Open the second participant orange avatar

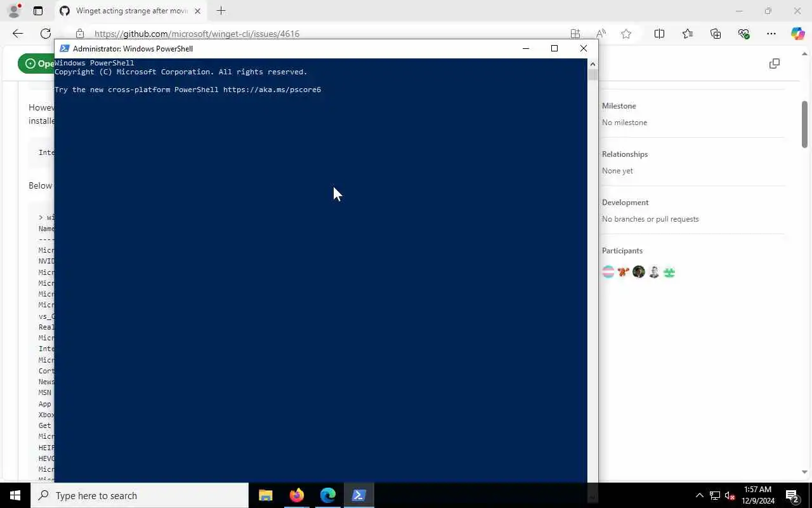click(x=624, y=272)
